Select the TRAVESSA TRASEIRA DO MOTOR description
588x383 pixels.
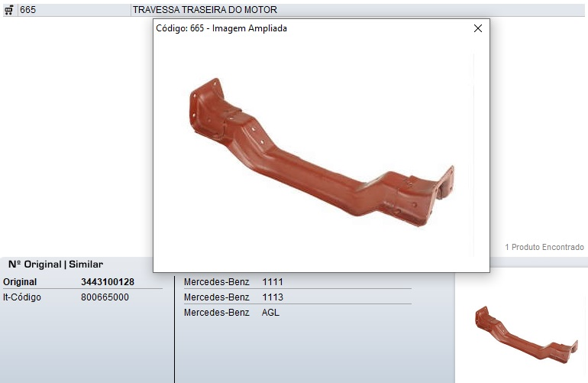(x=205, y=10)
